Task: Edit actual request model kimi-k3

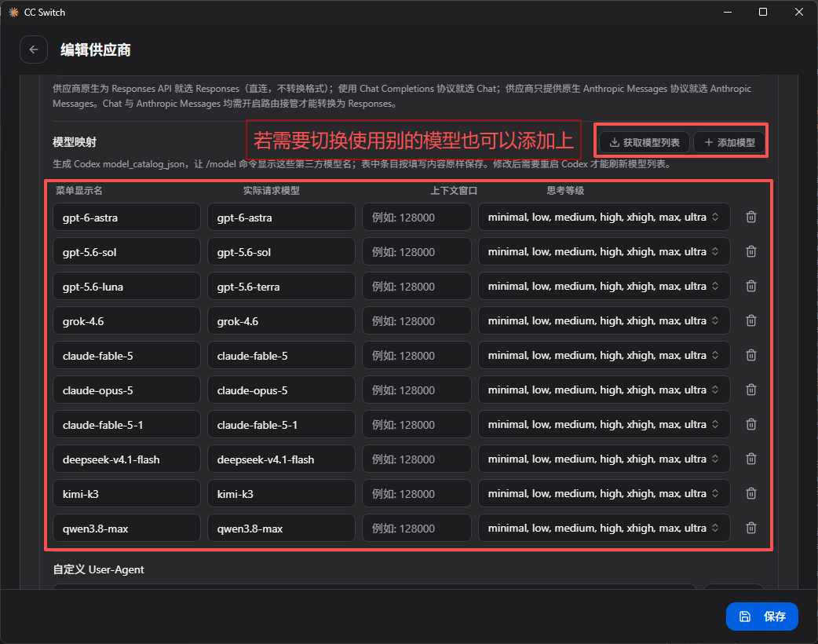Action: click(x=281, y=494)
